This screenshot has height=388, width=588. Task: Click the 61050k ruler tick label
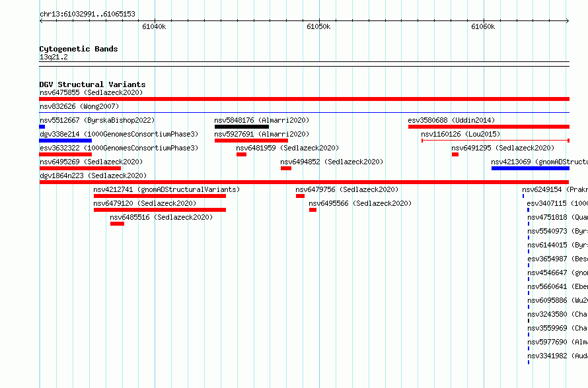pyautogui.click(x=318, y=26)
